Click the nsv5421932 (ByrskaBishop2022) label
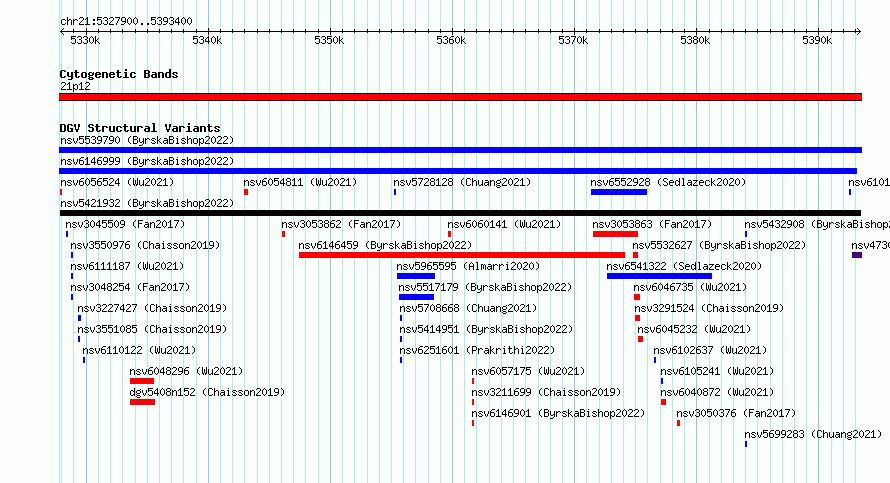The height and width of the screenshot is (483, 890). pyautogui.click(x=147, y=203)
